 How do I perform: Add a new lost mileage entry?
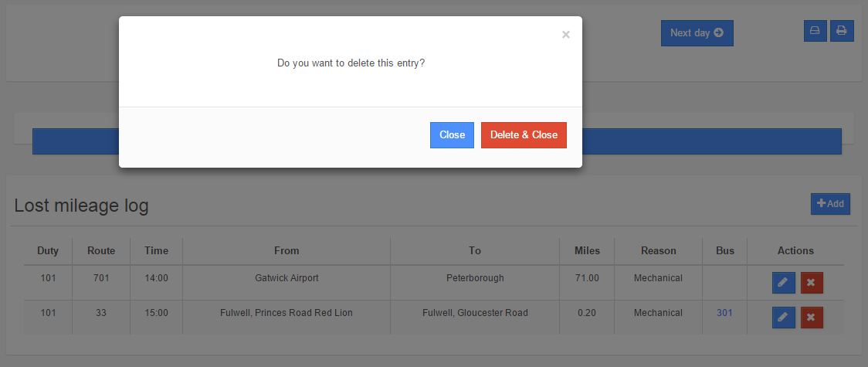[830, 204]
